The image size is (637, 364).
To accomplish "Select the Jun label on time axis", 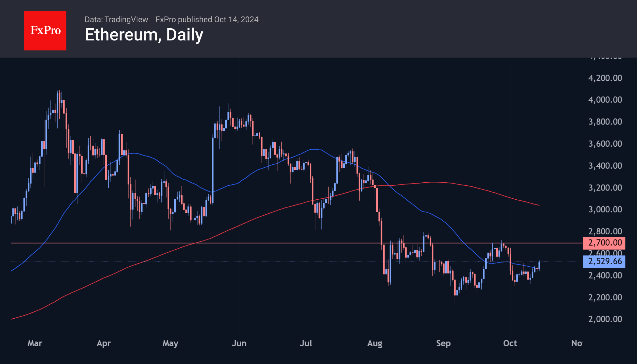I will (x=239, y=343).
